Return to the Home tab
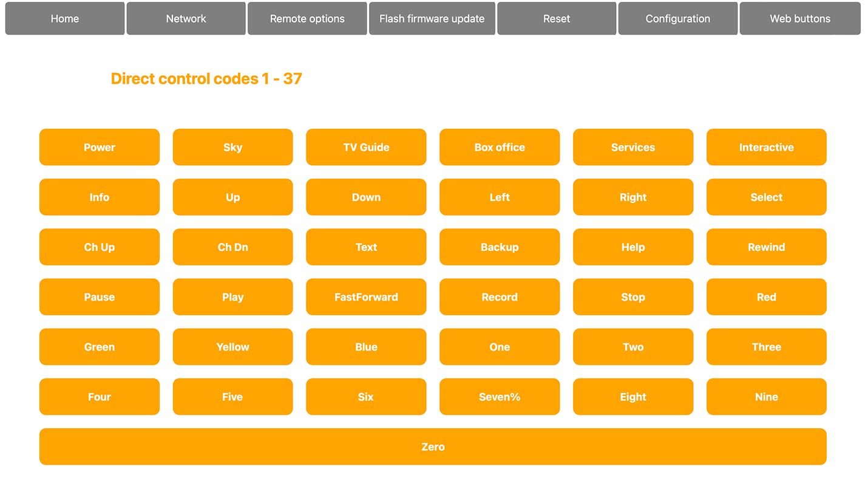The image size is (868, 486). tap(64, 18)
